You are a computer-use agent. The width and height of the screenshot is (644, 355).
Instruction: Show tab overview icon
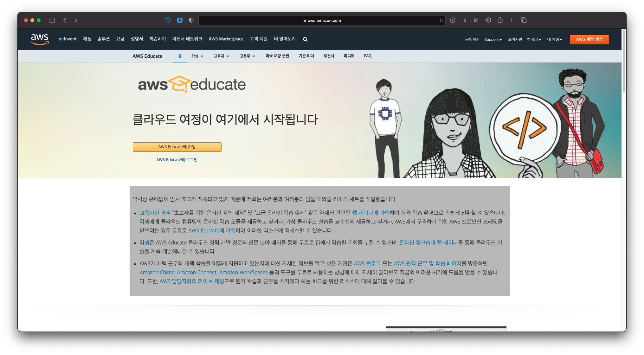pyautogui.click(x=524, y=20)
